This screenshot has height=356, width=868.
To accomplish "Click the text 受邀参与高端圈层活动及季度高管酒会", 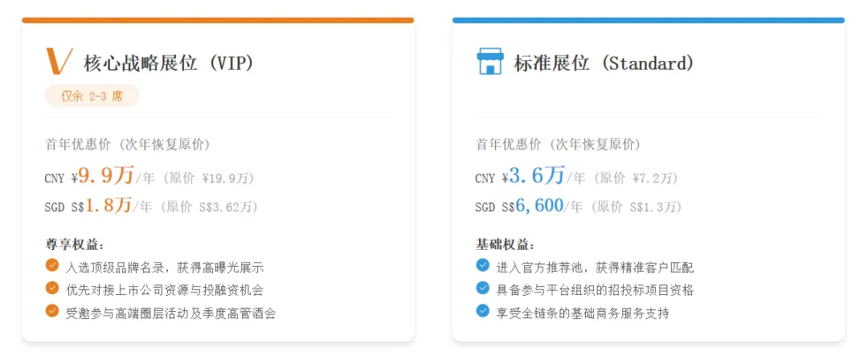I will [x=170, y=313].
